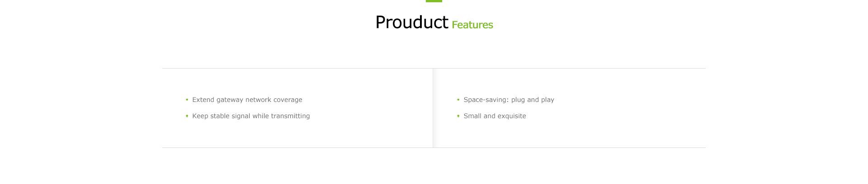Click Extend gateway network coverage item
Viewport: 868px width, 184px height.
click(247, 100)
